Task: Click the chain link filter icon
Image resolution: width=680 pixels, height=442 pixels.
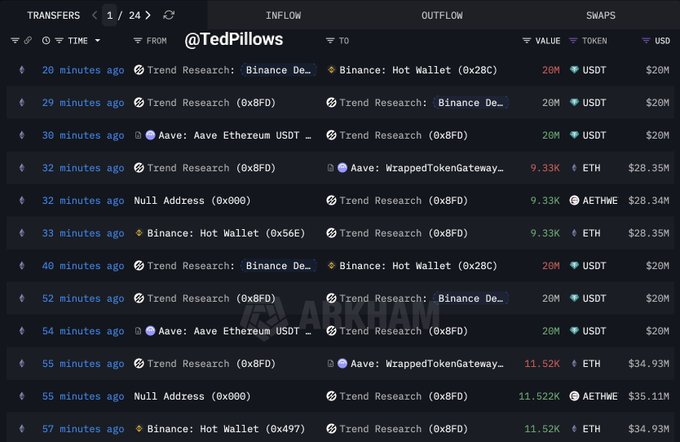Action: [28, 41]
